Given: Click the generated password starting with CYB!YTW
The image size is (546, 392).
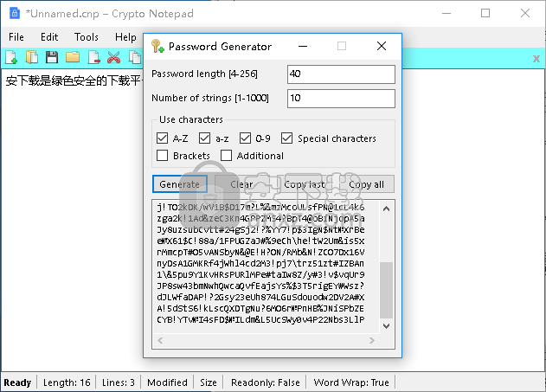Looking at the screenshot, I should click(260, 319).
